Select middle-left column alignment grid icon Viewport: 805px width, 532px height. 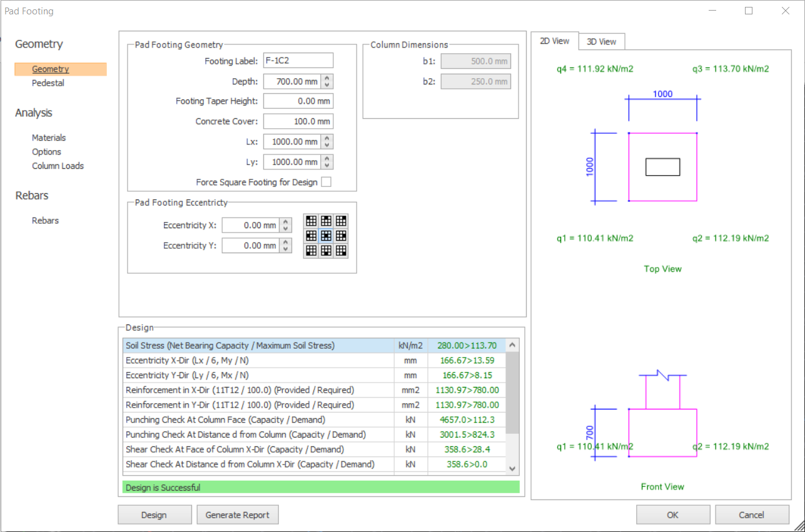311,236
